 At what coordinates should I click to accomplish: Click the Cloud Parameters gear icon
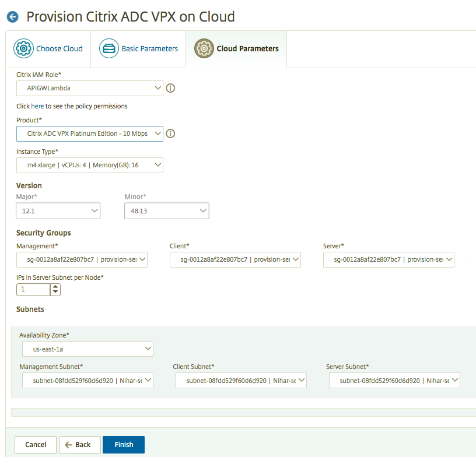click(204, 48)
